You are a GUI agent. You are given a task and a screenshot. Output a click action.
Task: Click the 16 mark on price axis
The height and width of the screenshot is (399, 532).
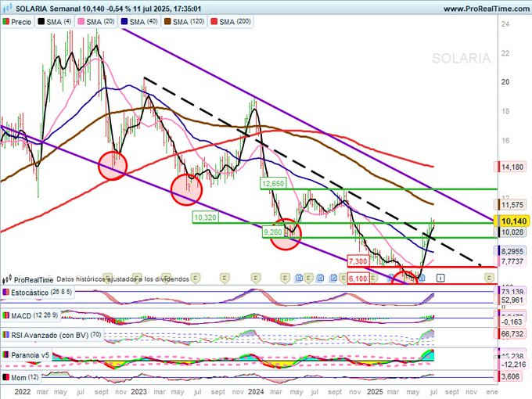505,141
